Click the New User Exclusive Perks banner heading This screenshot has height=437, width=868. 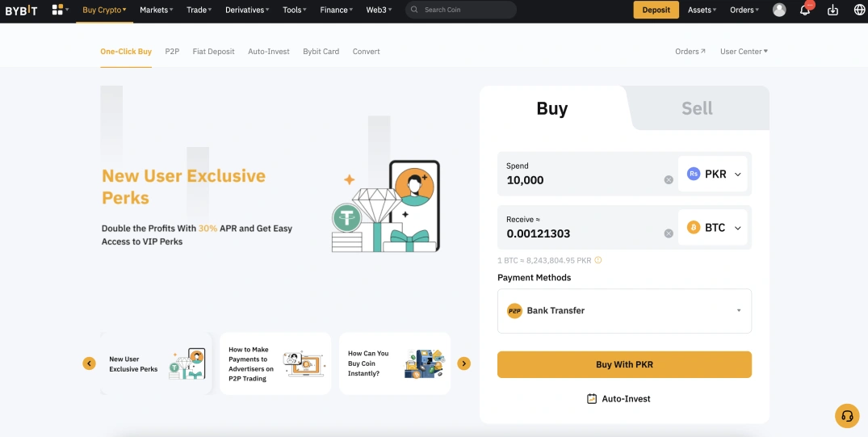184,187
